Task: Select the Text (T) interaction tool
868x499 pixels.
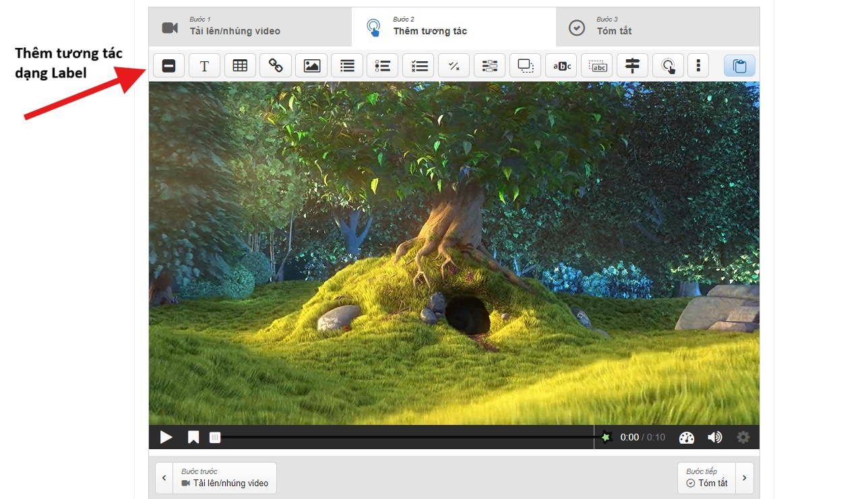Action: 204,65
